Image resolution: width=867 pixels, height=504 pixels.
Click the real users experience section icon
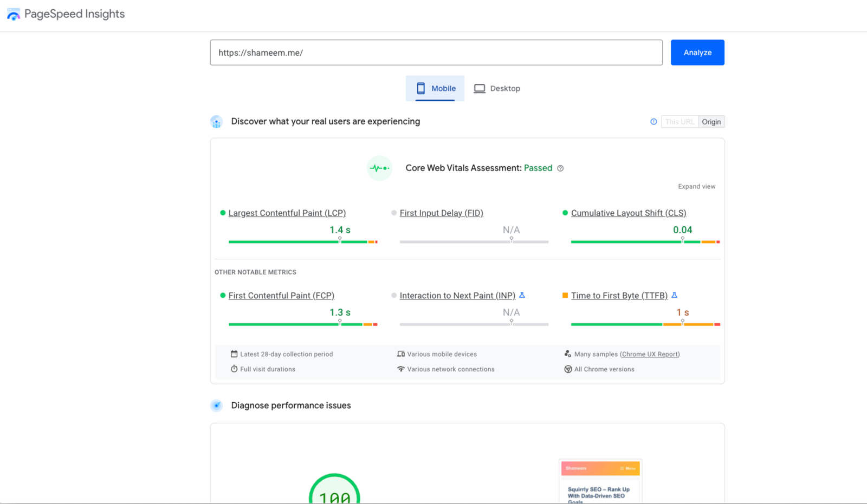click(x=216, y=122)
